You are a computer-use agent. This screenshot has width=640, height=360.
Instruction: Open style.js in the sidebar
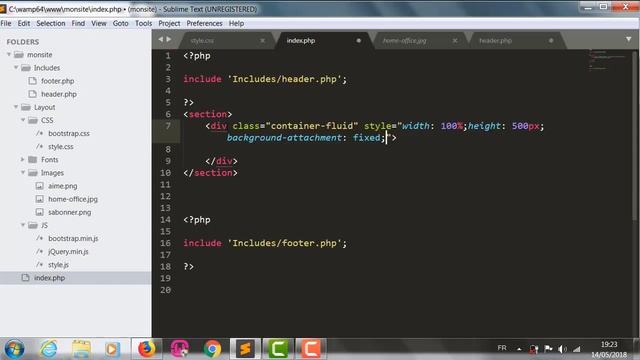(x=58, y=264)
